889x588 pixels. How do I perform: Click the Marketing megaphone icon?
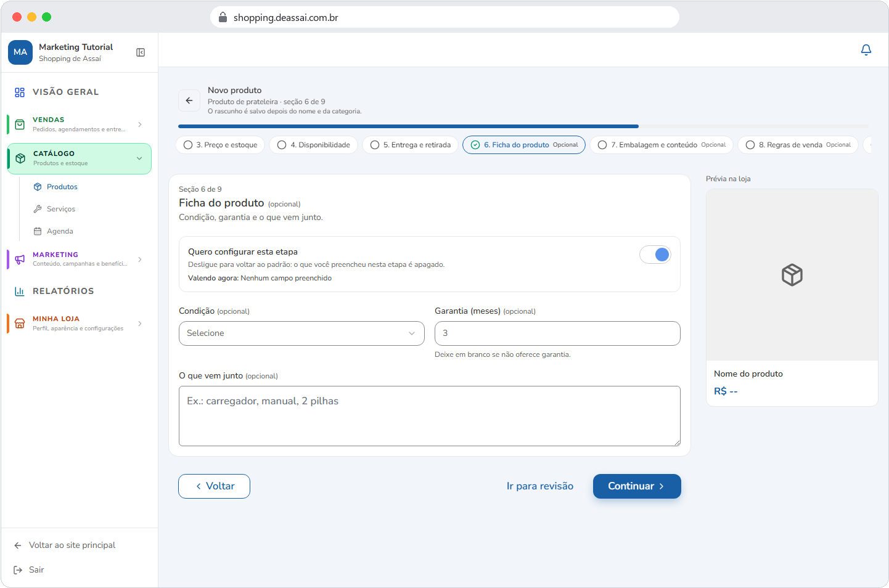(x=20, y=259)
